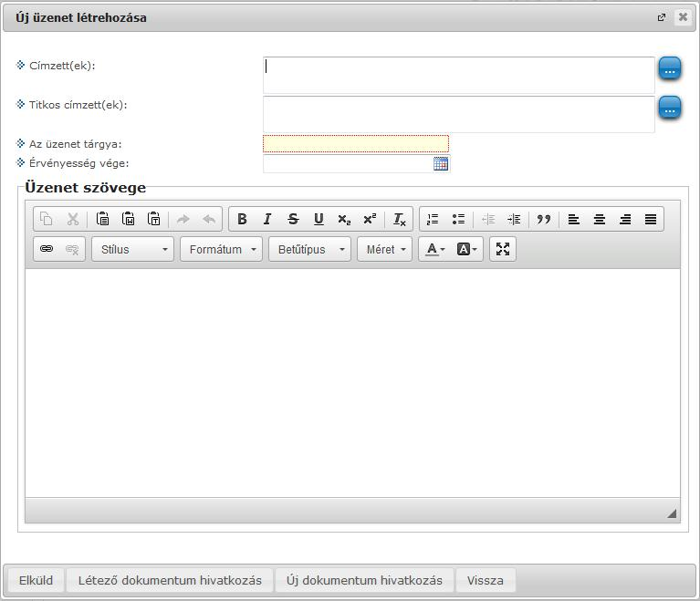Maximize the editor with fullscreen icon

[x=503, y=249]
